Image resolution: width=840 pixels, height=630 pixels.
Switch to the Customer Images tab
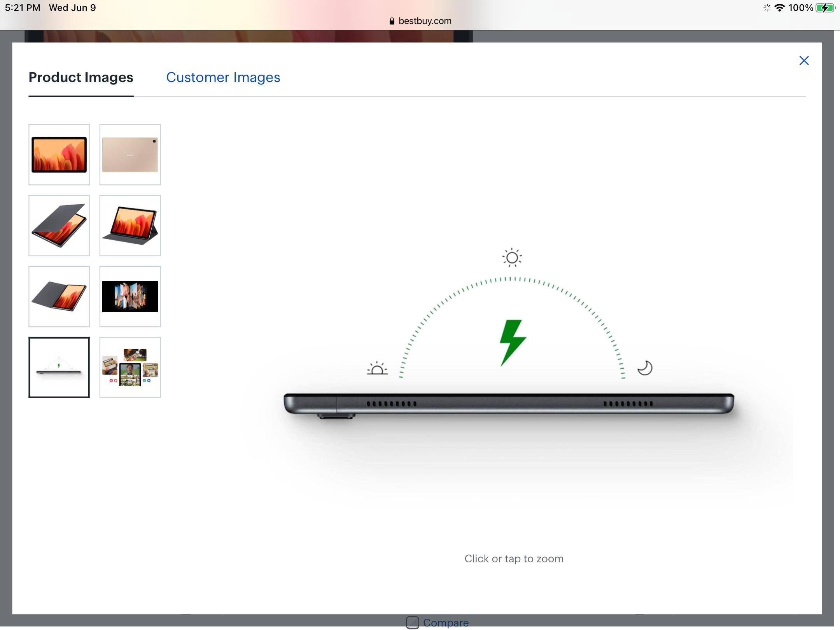point(223,77)
